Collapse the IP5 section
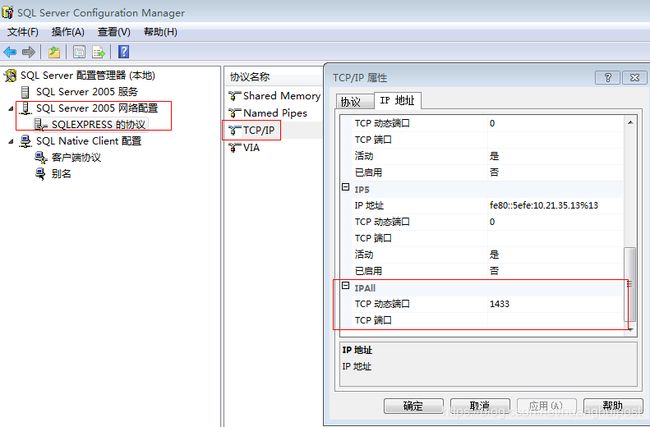The height and width of the screenshot is (427, 650). tap(345, 187)
